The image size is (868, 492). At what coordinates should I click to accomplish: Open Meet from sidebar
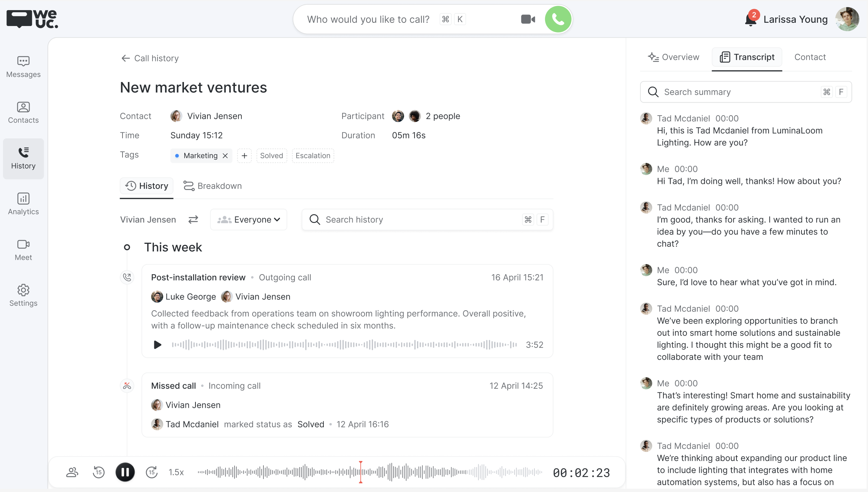[x=23, y=250]
